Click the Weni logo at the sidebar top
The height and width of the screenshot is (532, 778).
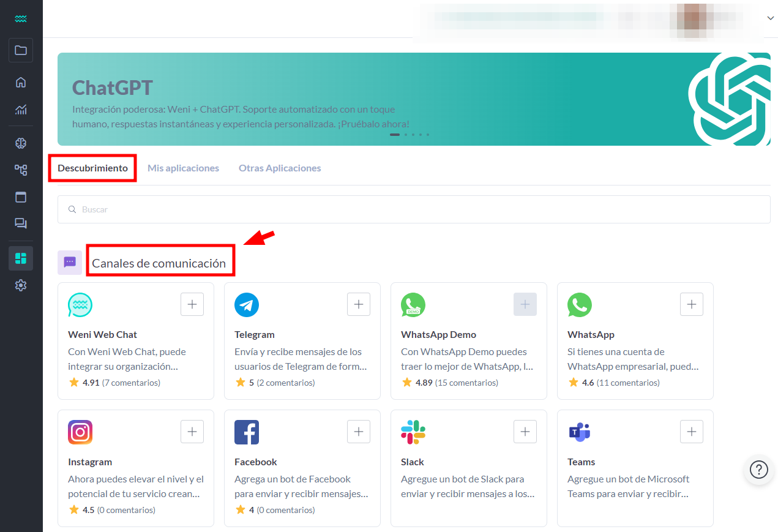pos(21,18)
